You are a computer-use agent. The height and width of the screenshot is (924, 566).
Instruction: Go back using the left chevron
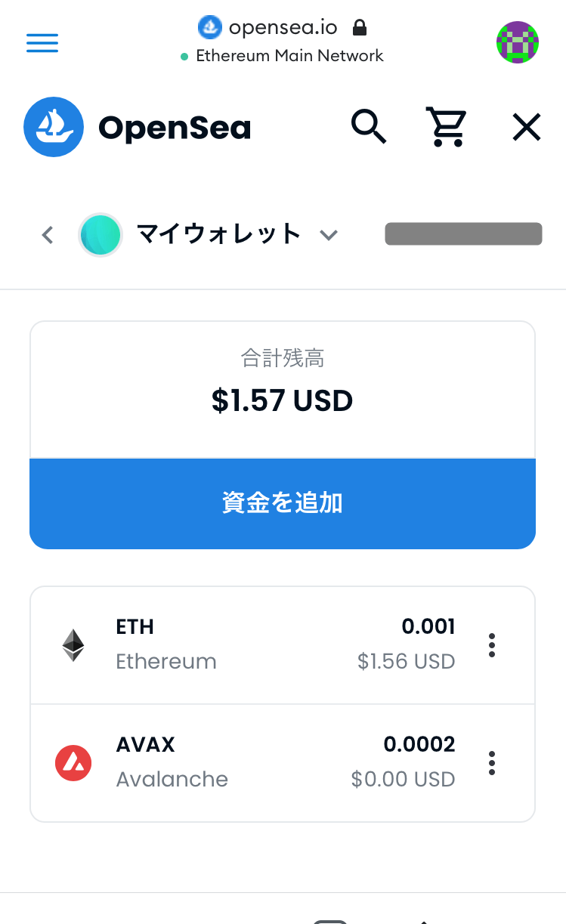coord(48,235)
